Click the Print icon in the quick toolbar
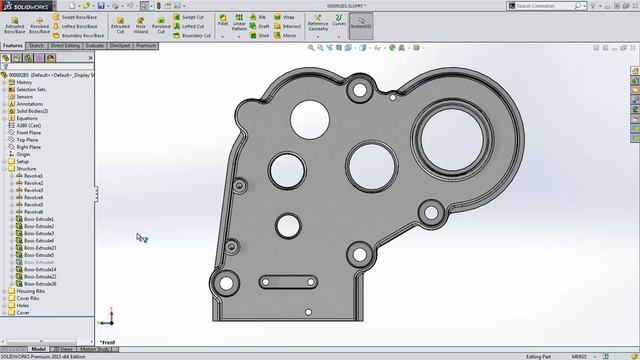This screenshot has width=640, height=360. [x=116, y=6]
